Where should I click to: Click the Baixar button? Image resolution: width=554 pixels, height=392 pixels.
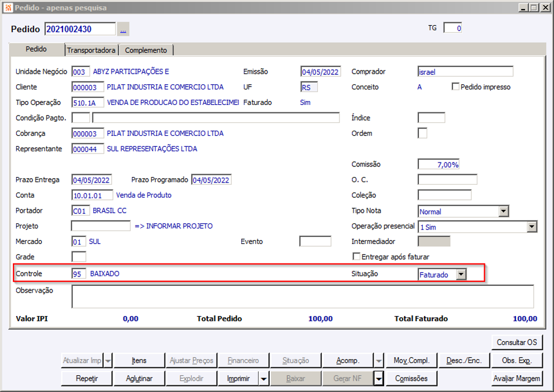(x=296, y=379)
